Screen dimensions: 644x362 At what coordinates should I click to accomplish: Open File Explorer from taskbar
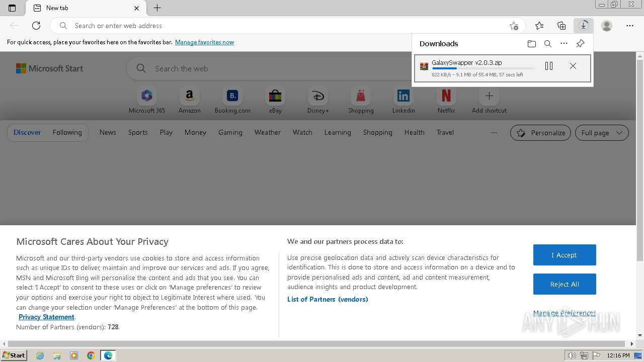tap(57, 355)
